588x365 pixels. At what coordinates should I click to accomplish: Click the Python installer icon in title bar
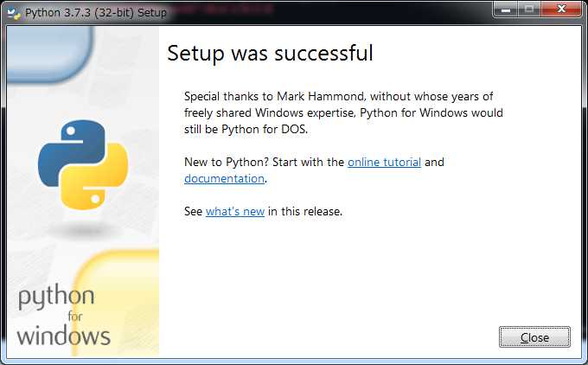tap(14, 13)
